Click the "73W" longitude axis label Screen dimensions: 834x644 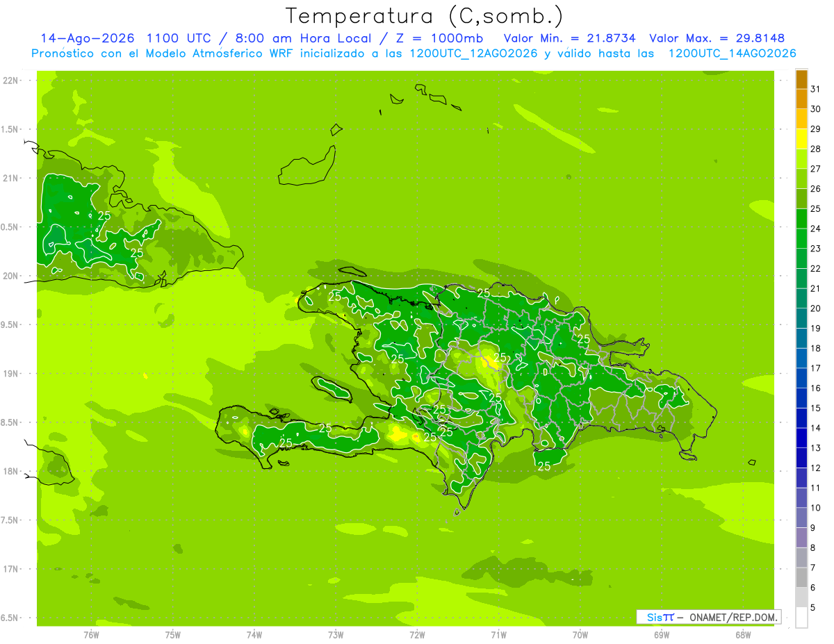pos(336,634)
